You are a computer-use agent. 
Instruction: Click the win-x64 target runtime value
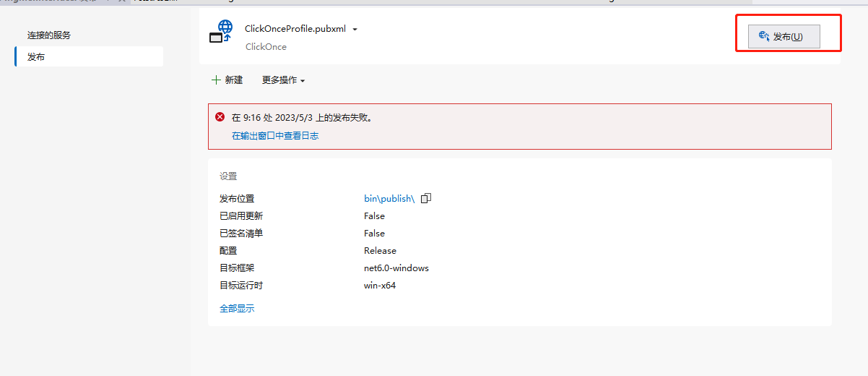tap(380, 286)
